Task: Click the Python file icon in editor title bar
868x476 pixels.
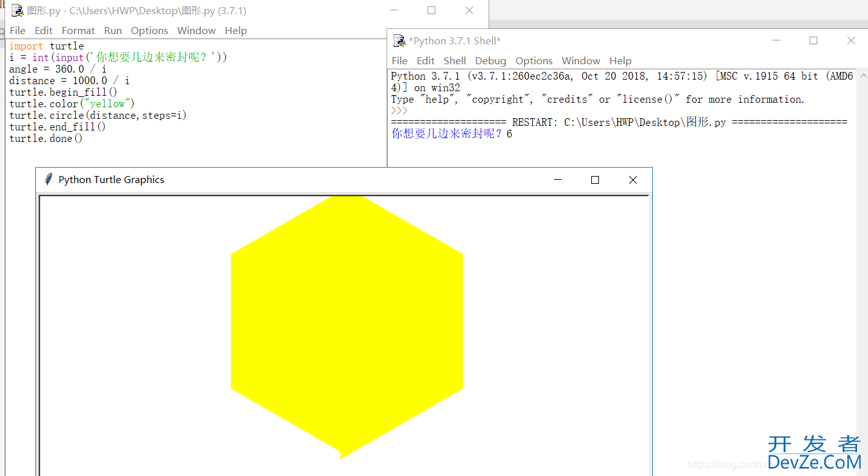Action: point(17,10)
